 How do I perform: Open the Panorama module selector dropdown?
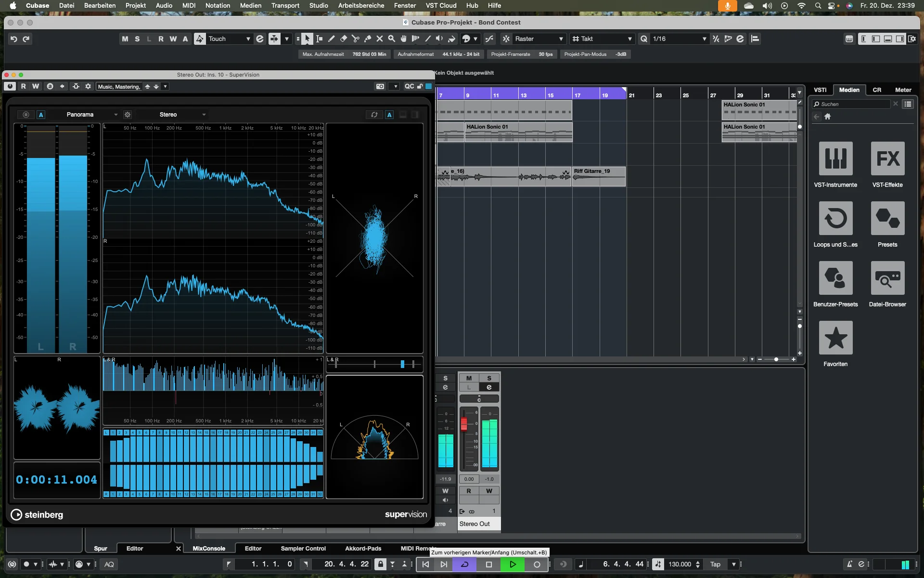tap(83, 115)
